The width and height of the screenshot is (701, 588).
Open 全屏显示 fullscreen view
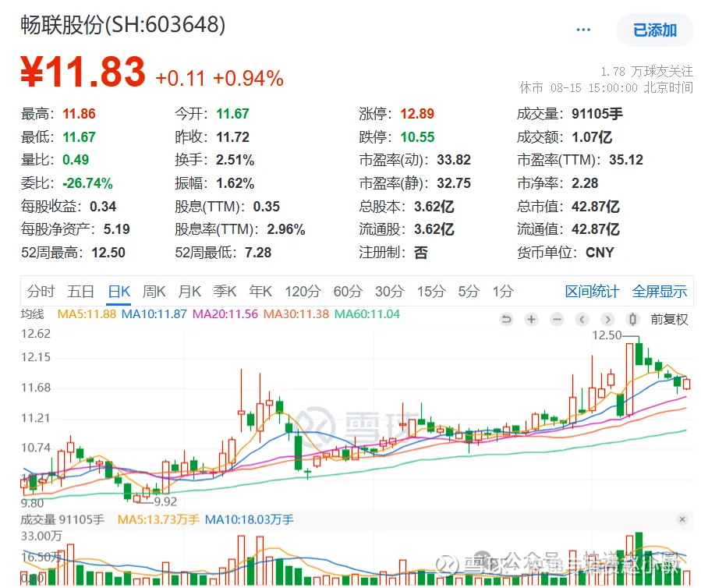point(660,292)
